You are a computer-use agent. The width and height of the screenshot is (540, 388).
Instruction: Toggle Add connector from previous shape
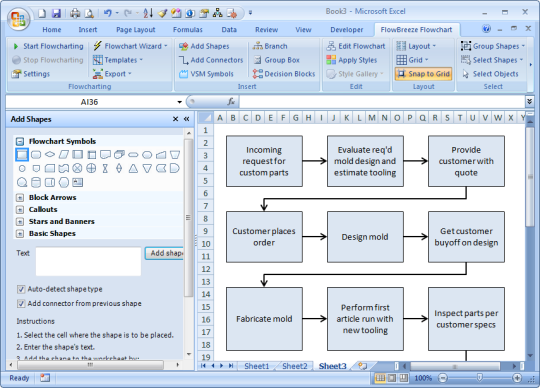[21, 304]
